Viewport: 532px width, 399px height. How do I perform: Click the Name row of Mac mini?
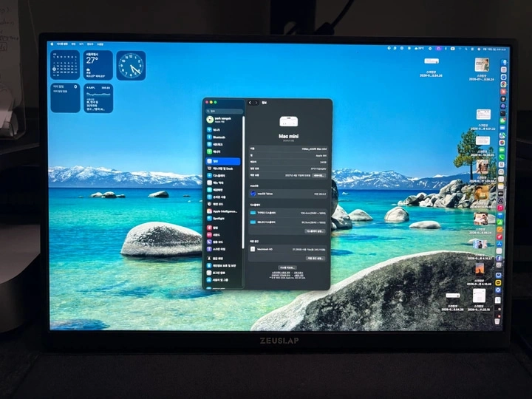288,149
